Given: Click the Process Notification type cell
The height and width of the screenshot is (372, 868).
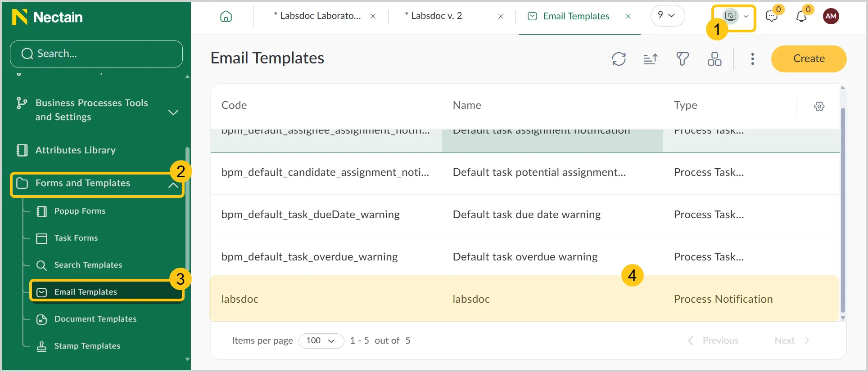Looking at the screenshot, I should click(x=723, y=299).
